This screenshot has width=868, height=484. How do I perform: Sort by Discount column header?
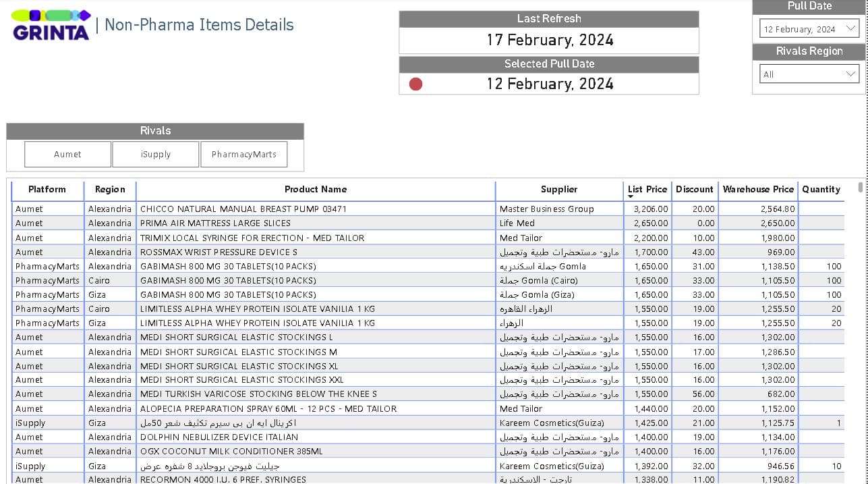pos(694,190)
